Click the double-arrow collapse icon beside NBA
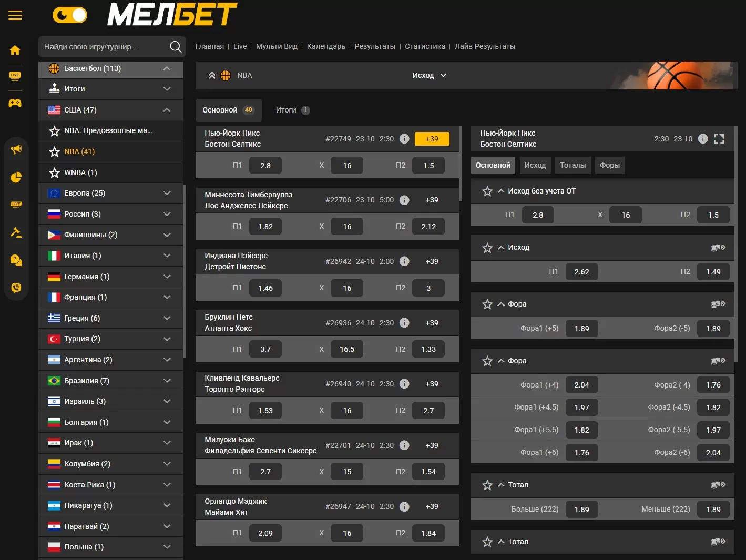 point(212,75)
